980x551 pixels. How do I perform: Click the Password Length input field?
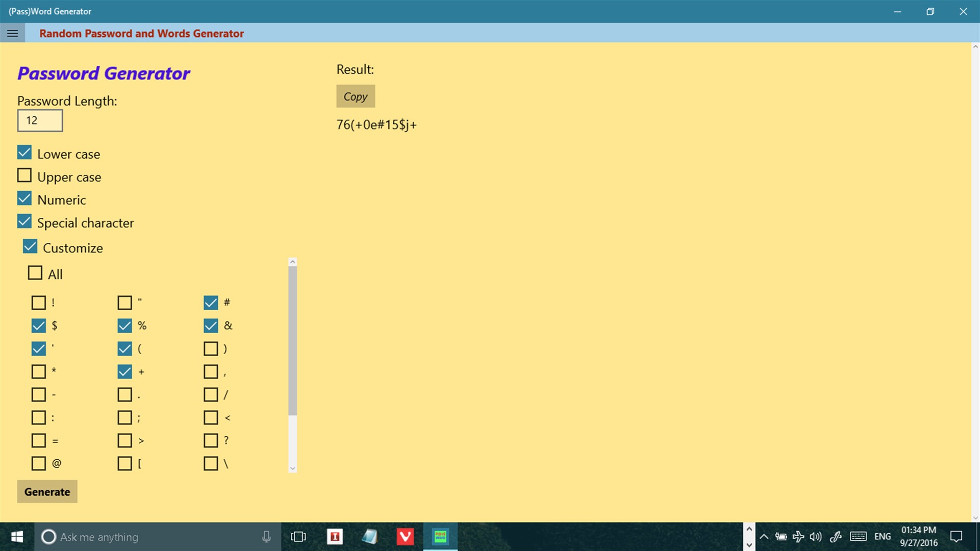click(x=40, y=120)
